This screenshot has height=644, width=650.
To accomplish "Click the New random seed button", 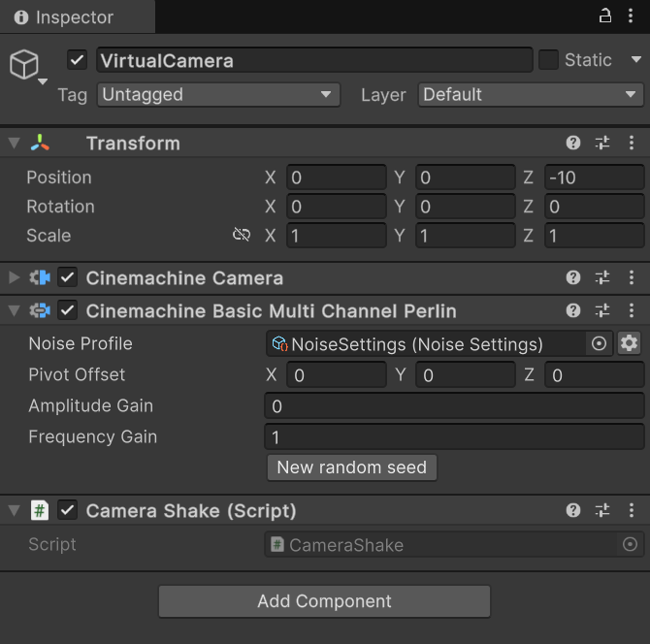I will point(352,467).
